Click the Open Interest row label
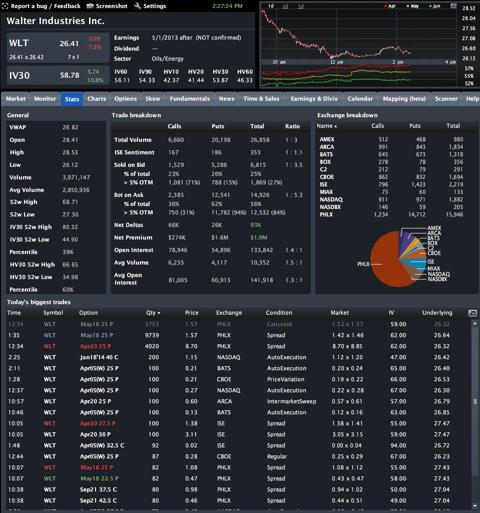The image size is (480, 513). [x=134, y=250]
